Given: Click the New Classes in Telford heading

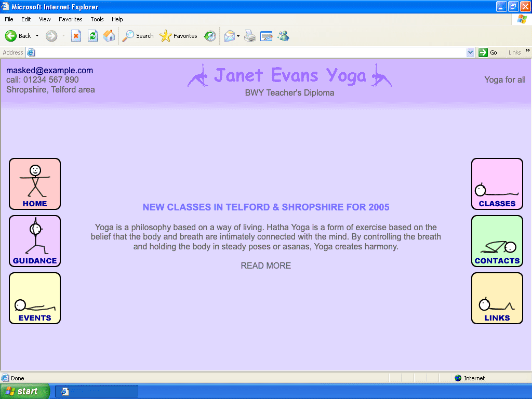Looking at the screenshot, I should tap(266, 207).
